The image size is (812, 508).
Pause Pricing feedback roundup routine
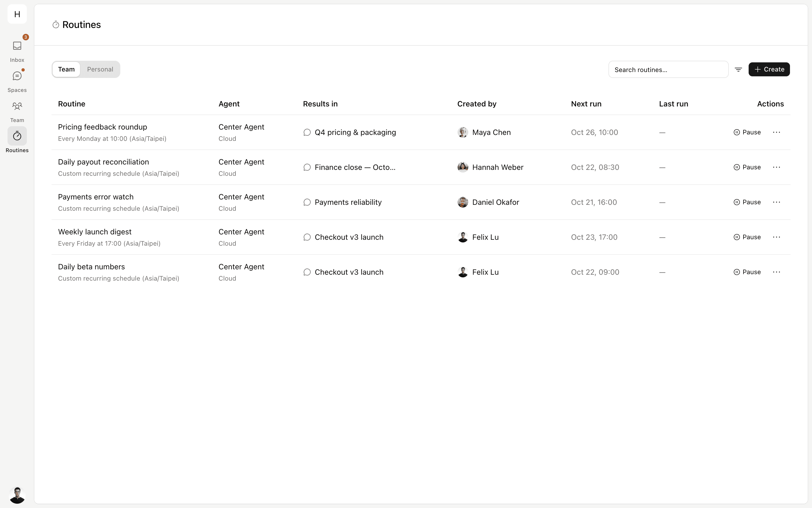coord(747,132)
